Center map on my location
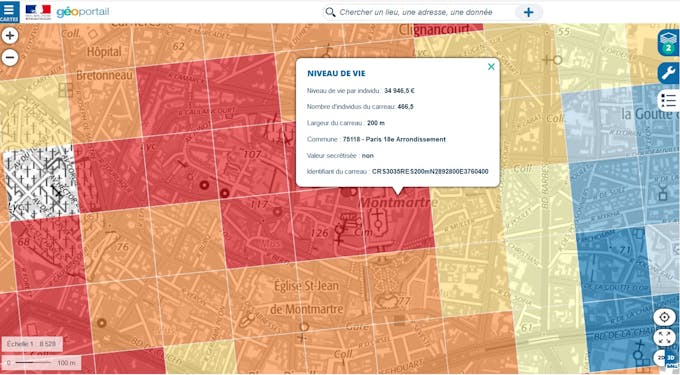 664,317
